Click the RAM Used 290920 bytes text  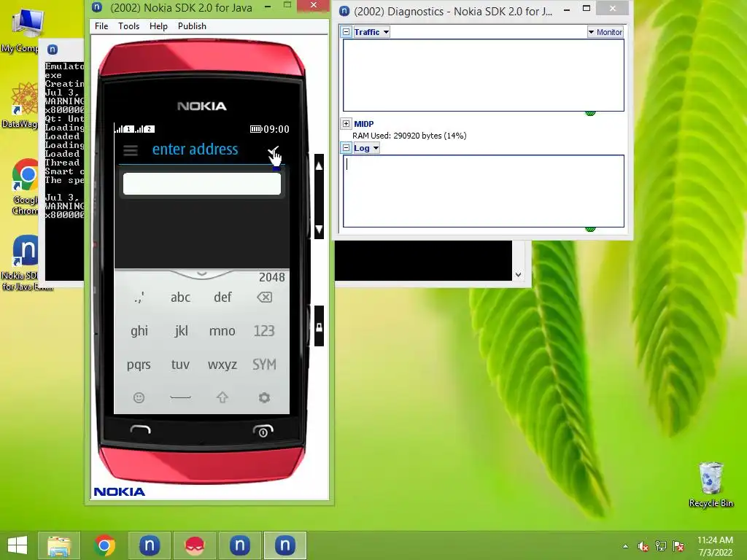point(409,136)
